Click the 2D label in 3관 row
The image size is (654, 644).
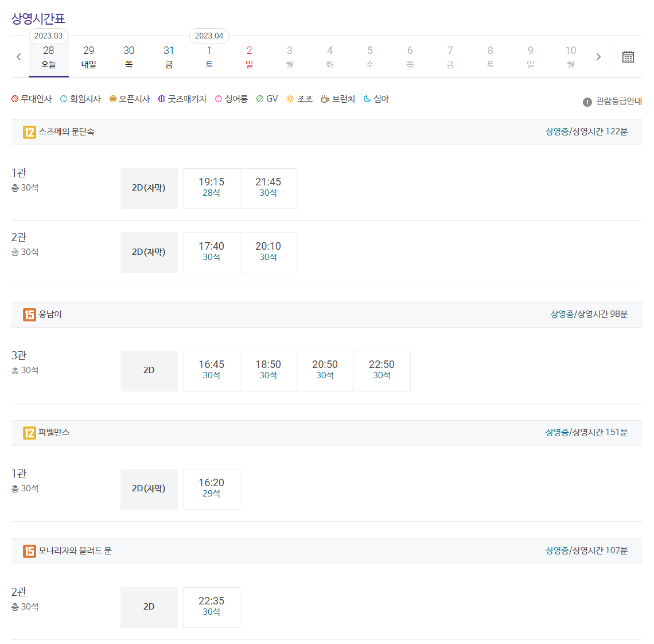click(x=149, y=371)
